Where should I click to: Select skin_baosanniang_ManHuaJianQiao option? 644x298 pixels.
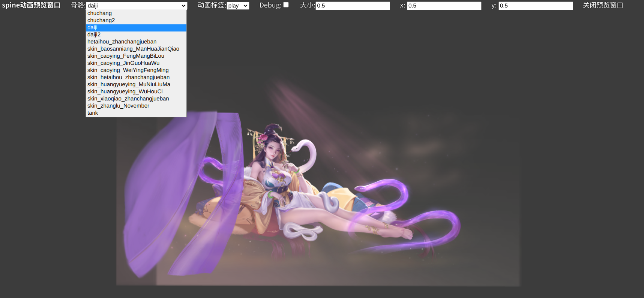(x=136, y=49)
